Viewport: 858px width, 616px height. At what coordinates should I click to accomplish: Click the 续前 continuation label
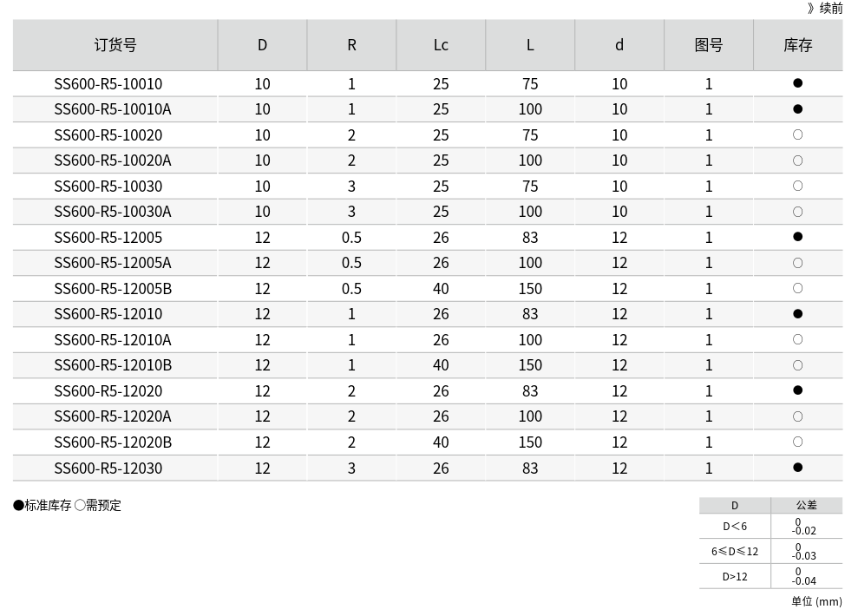coord(824,8)
